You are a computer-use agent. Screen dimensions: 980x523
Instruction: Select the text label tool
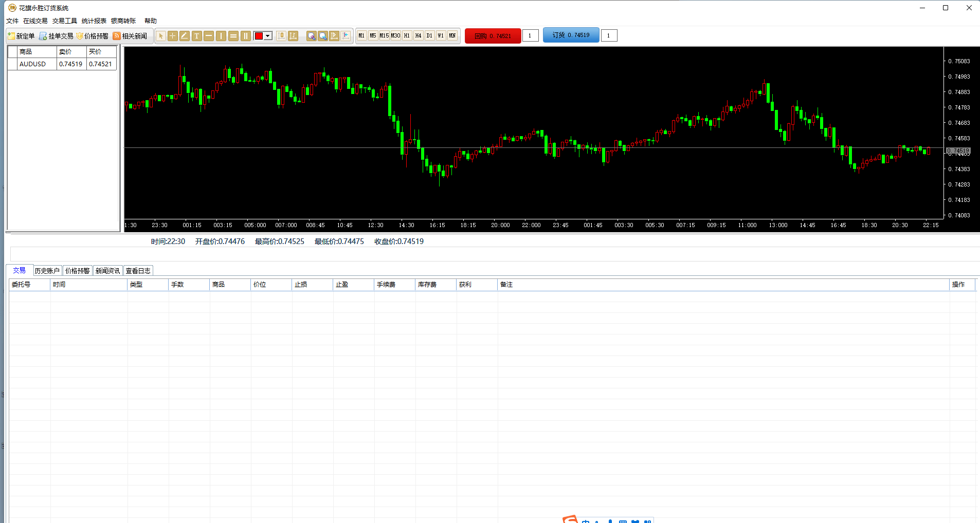197,36
